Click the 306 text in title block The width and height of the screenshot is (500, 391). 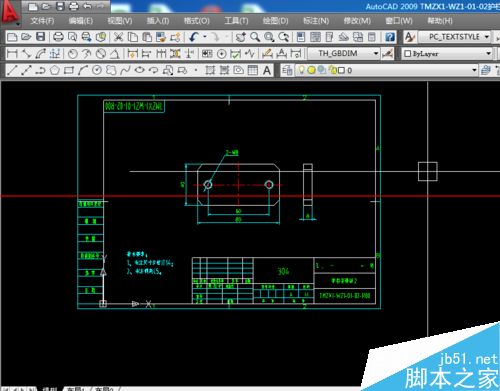click(x=283, y=271)
